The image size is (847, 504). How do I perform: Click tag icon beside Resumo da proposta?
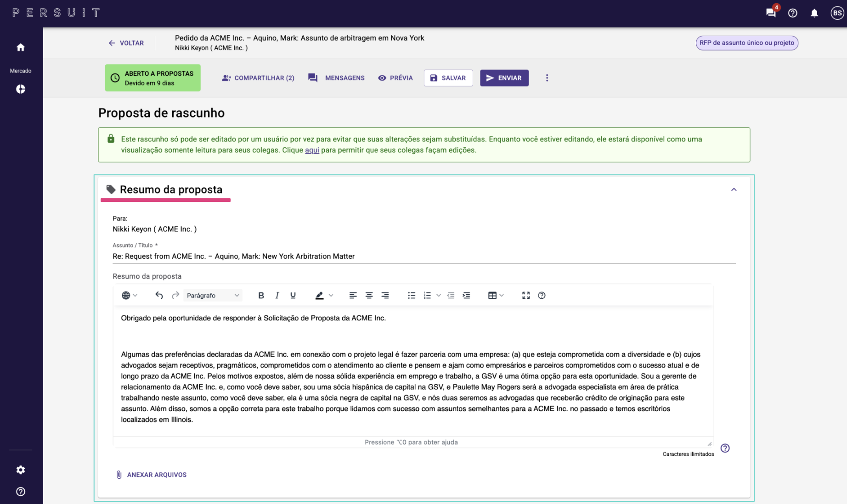click(111, 189)
